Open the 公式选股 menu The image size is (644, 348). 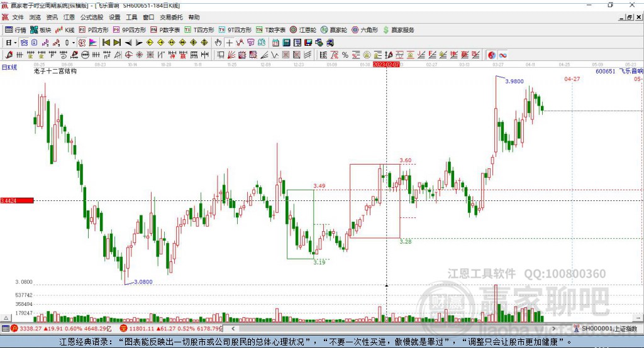(92, 17)
